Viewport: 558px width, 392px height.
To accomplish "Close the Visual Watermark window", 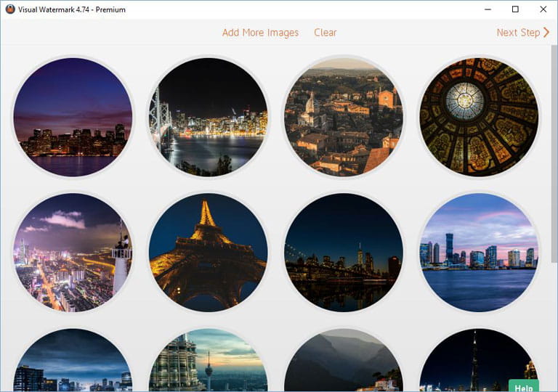I will [x=543, y=9].
